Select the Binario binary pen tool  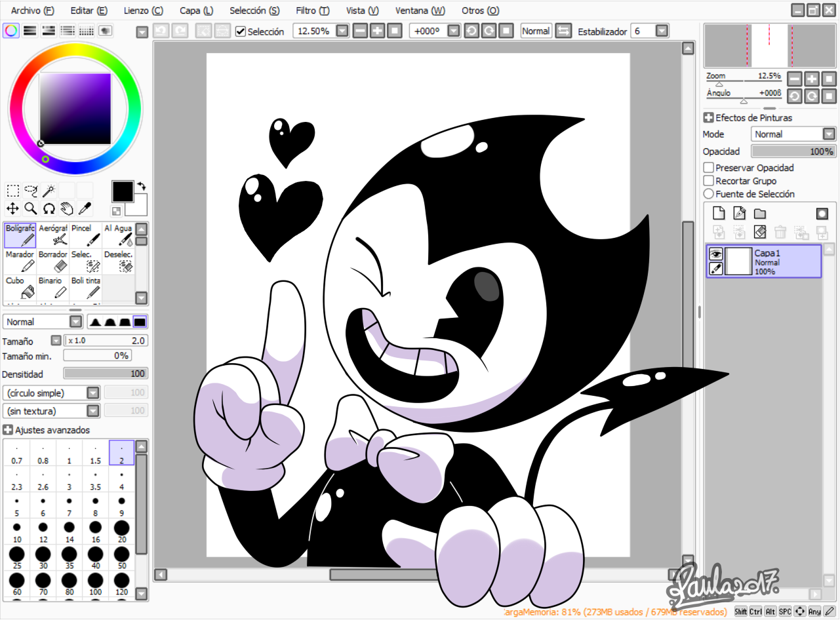tap(53, 287)
